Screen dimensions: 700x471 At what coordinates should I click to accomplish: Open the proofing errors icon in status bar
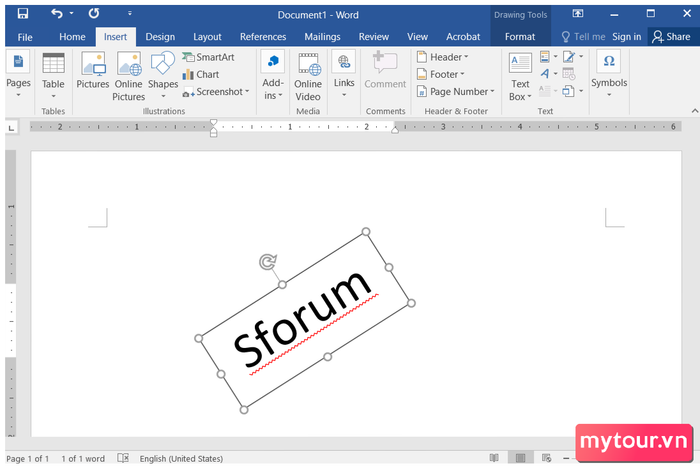[x=123, y=458]
